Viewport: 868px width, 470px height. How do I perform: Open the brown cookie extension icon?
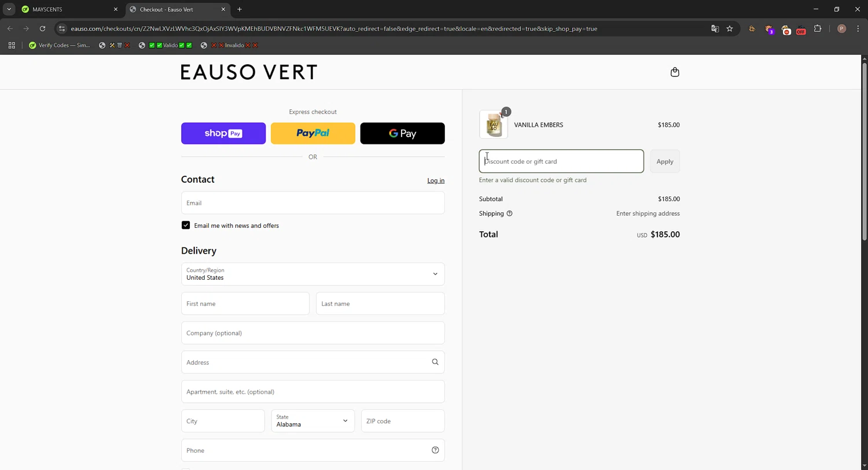click(752, 29)
